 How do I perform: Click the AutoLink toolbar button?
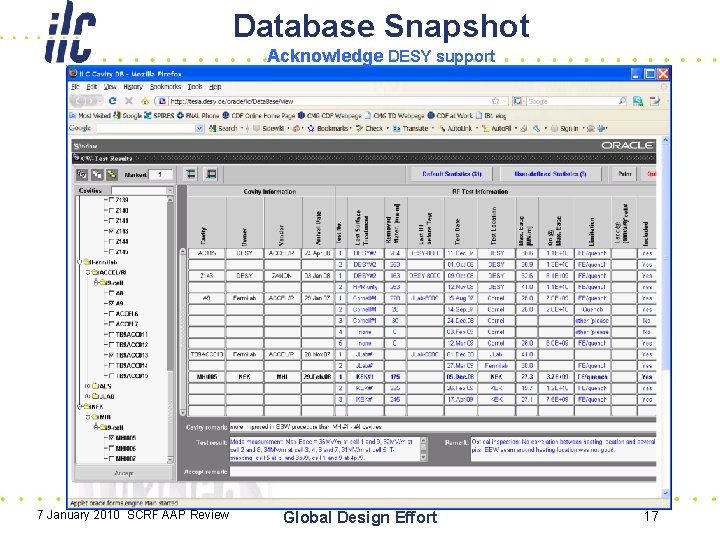pos(455,129)
